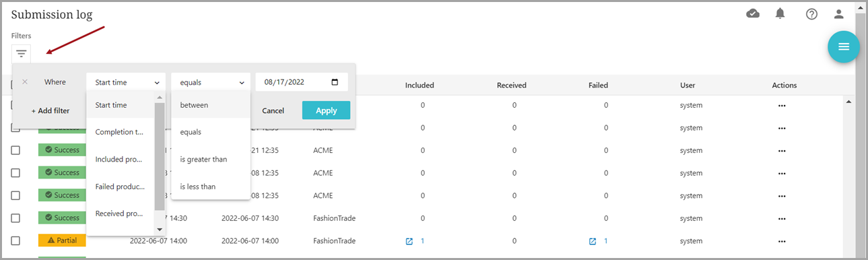This screenshot has height=260, width=868.
Task: Click the Failed column header
Action: coord(598,86)
